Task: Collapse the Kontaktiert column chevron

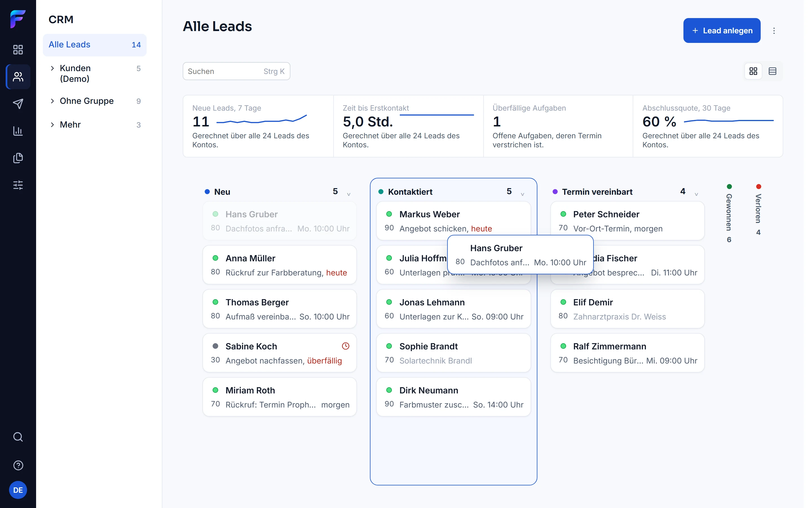Action: tap(522, 194)
